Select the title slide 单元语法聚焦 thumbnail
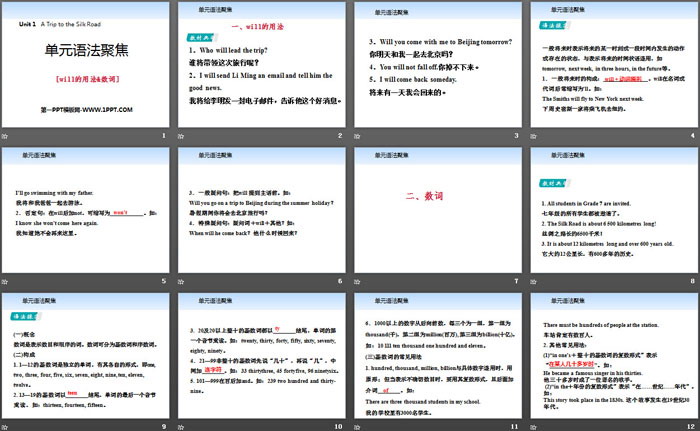The height and width of the screenshot is (431, 700). coord(87,72)
